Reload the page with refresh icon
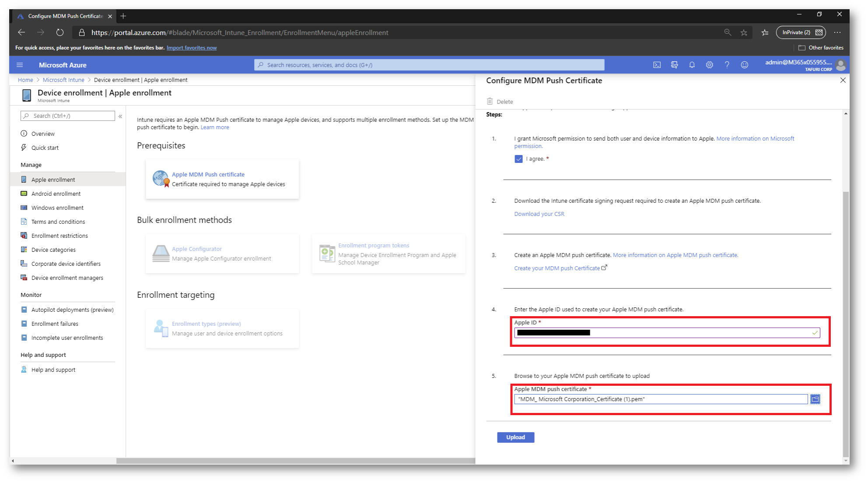Viewport: 868px width, 483px height. coord(60,32)
